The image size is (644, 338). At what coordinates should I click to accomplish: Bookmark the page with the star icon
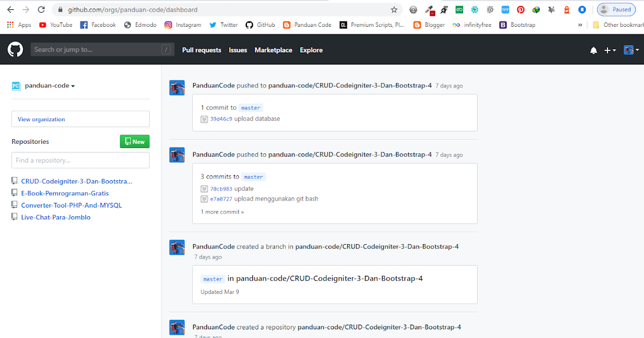(x=394, y=9)
